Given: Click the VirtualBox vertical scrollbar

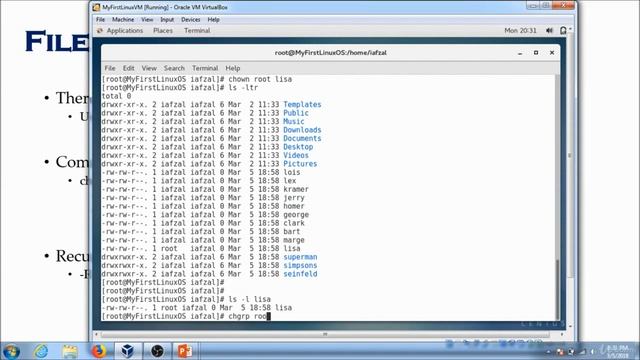Looking at the screenshot, I should (x=570, y=155).
